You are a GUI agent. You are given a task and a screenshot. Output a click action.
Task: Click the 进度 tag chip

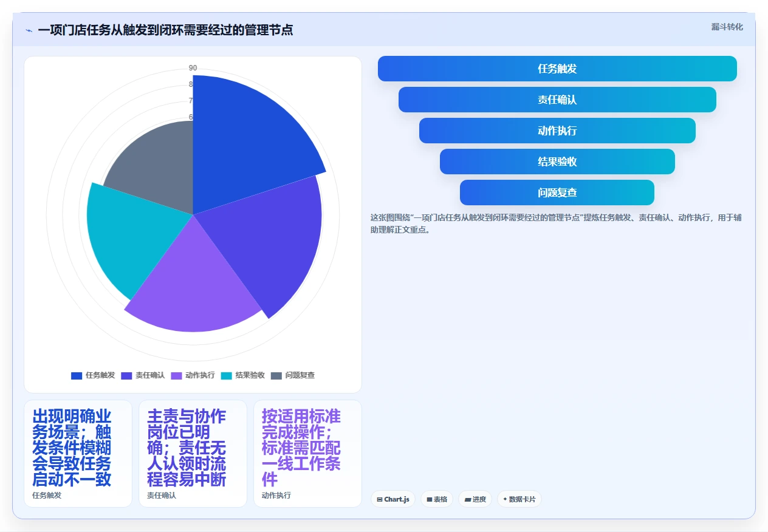click(475, 499)
